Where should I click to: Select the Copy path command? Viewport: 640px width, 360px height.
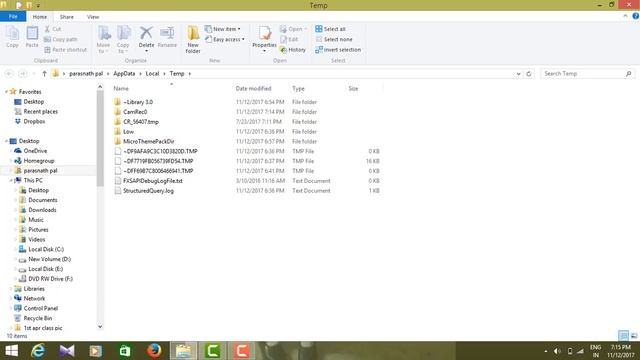tap(60, 39)
